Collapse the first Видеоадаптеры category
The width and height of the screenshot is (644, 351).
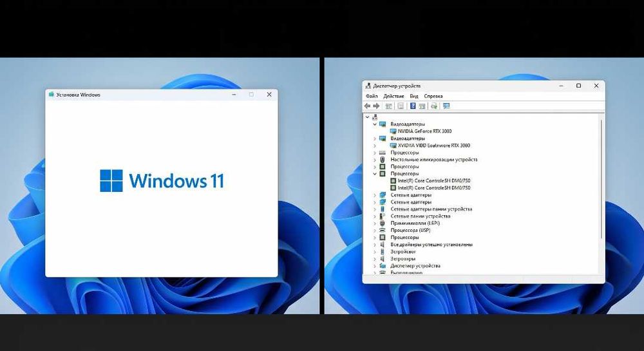[375, 124]
